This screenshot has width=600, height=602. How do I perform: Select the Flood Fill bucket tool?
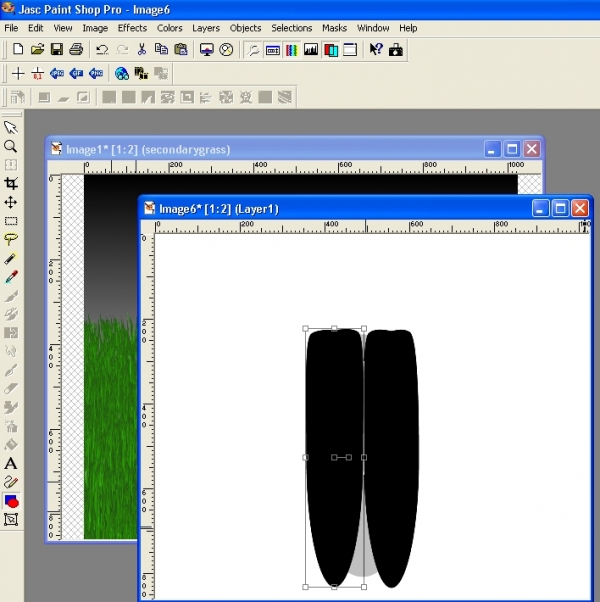(x=11, y=445)
